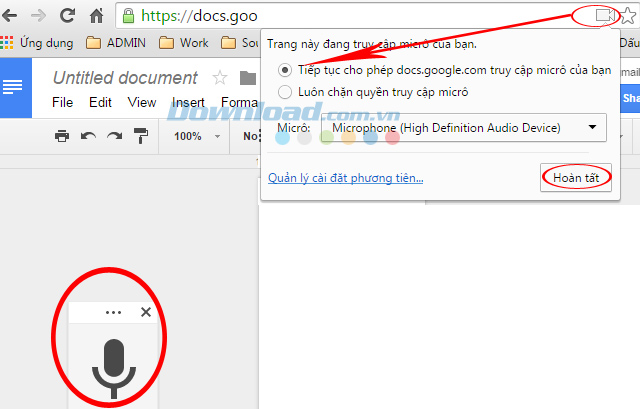Image resolution: width=640 pixels, height=409 pixels.
Task: Select Luôn chặn quyền truy cập micrô
Action: (284, 92)
